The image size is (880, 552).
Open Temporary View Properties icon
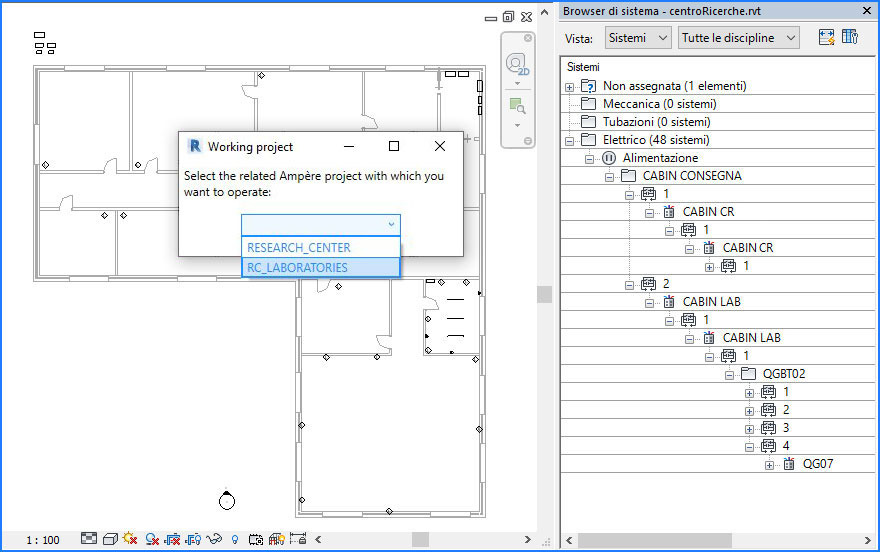tap(256, 540)
